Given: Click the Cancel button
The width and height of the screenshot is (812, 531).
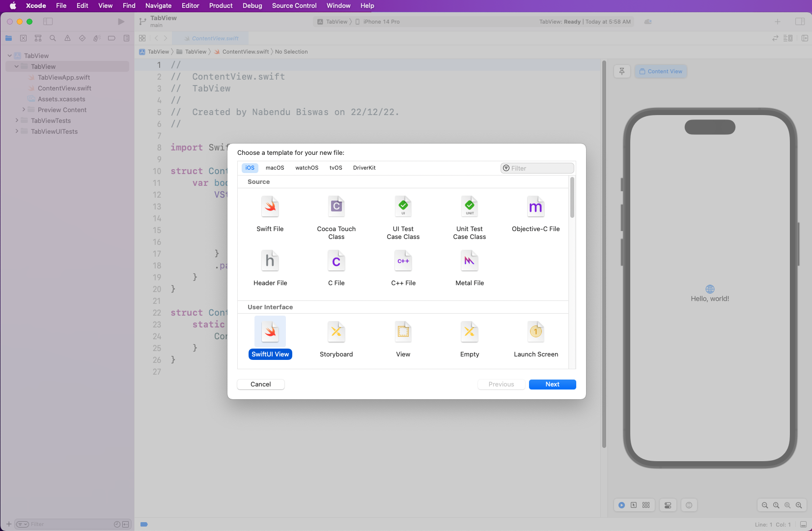Looking at the screenshot, I should click(261, 384).
